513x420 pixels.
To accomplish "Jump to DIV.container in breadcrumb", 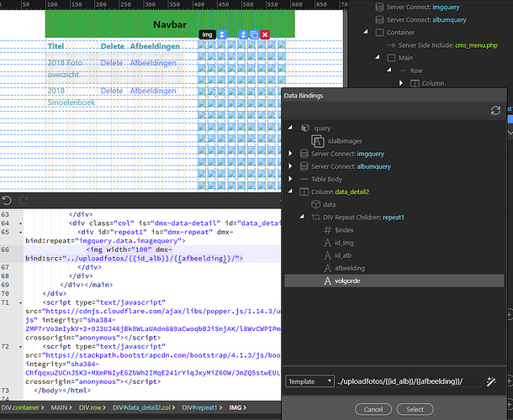I will pos(21,407).
